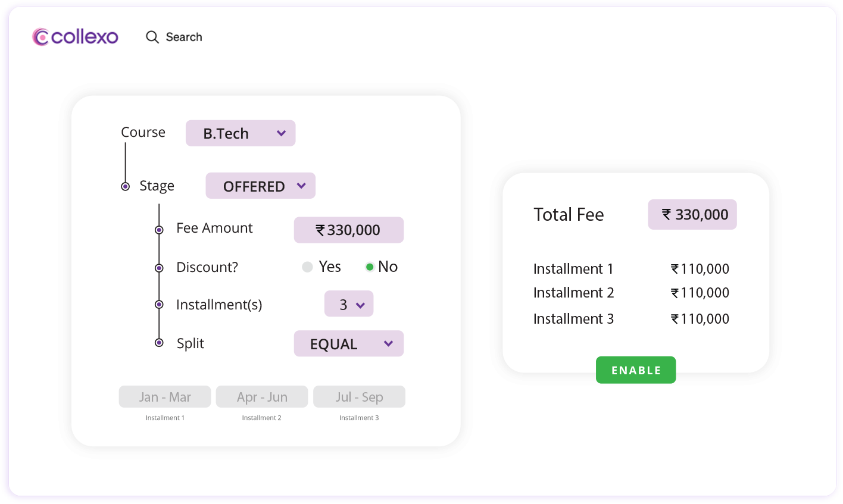Viewport: 843px width, 504px height.
Task: Expand the Stage OFFERED dropdown
Action: coord(260,185)
